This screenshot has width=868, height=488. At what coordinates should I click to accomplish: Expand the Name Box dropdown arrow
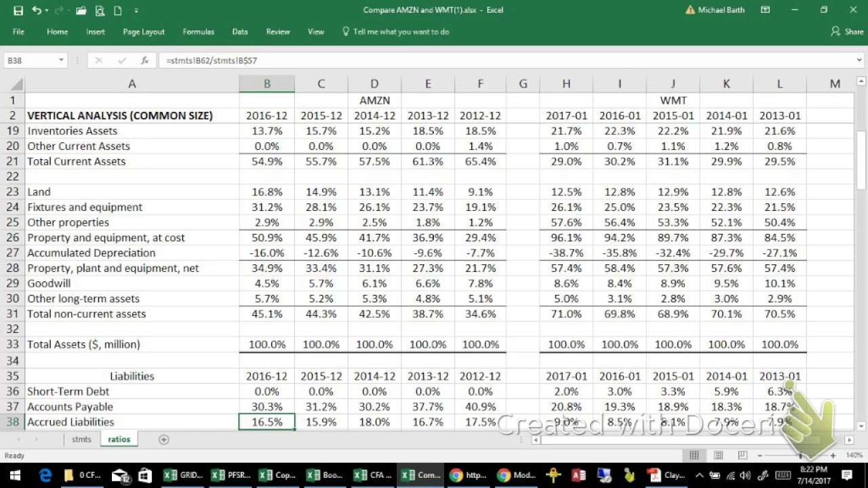pyautogui.click(x=61, y=60)
